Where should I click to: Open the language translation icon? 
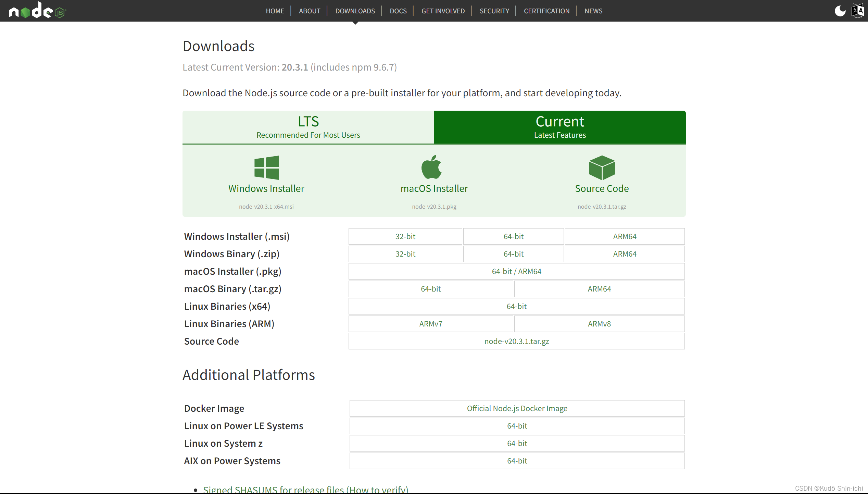pyautogui.click(x=858, y=11)
